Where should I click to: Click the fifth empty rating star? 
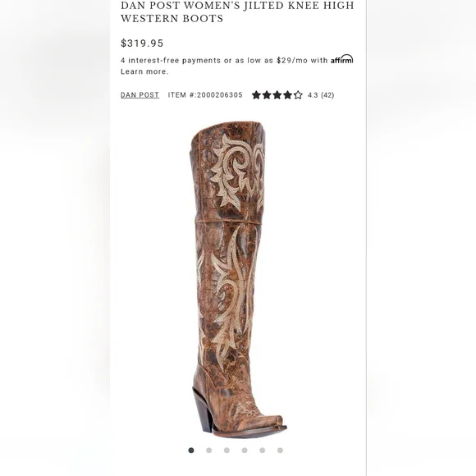pos(298,95)
